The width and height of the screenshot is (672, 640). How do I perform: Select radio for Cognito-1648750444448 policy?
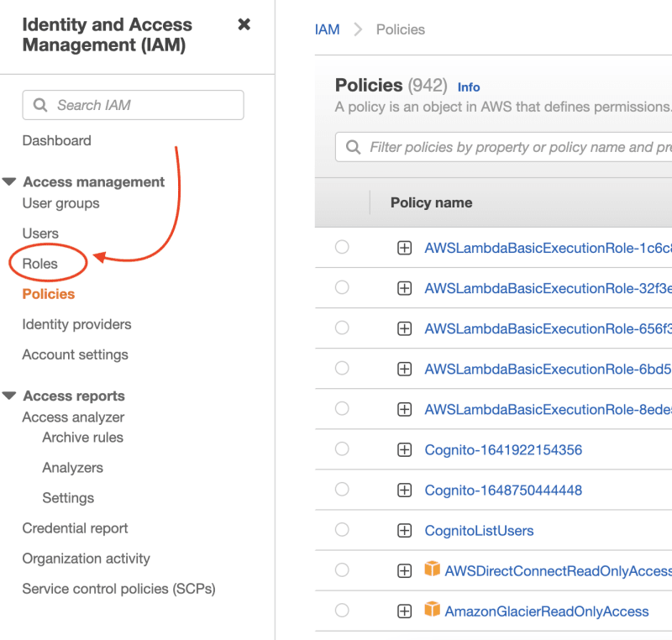click(x=342, y=490)
